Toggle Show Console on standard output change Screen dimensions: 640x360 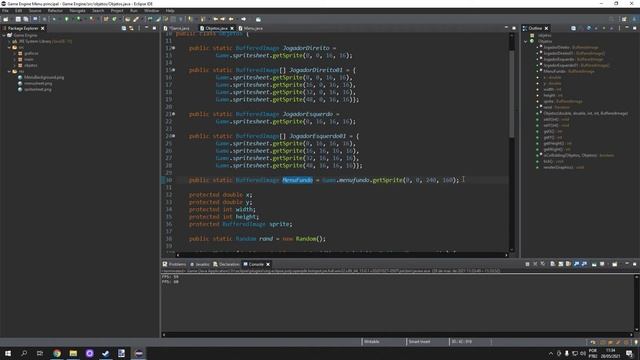click(x=577, y=264)
